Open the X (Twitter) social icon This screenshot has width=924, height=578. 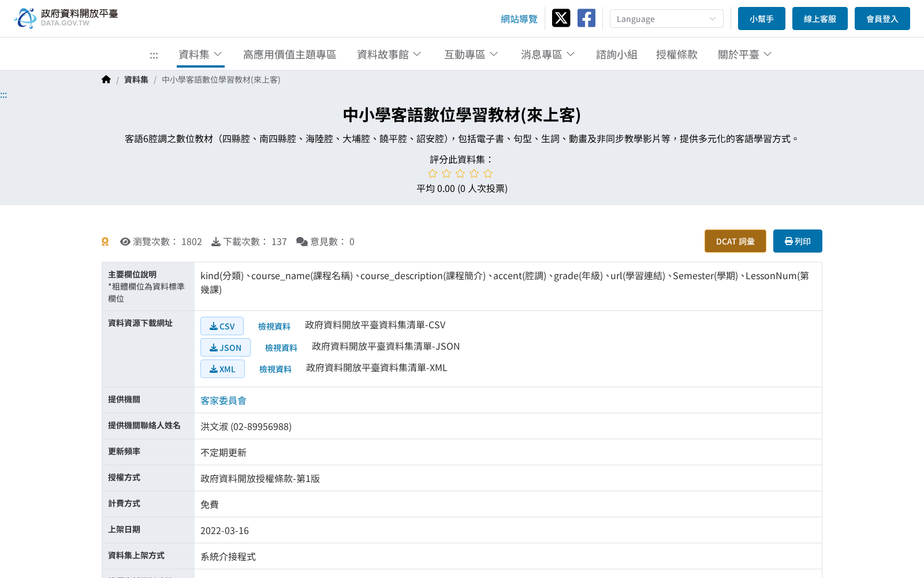pyautogui.click(x=561, y=18)
